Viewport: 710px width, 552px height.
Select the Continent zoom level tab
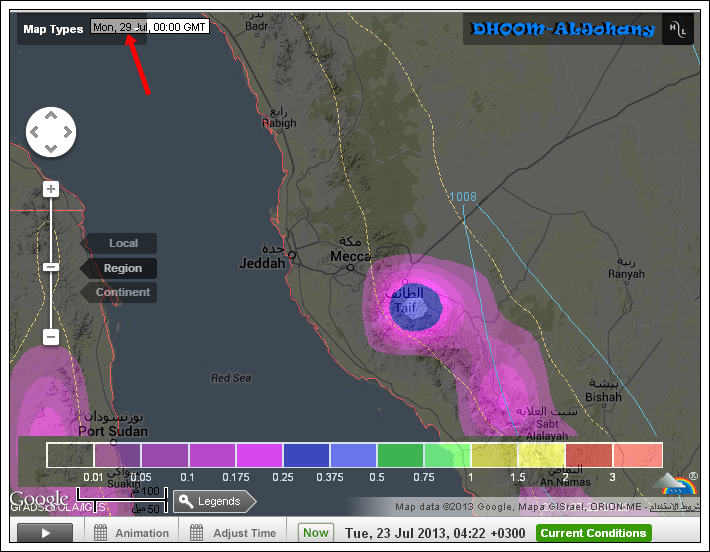click(119, 292)
